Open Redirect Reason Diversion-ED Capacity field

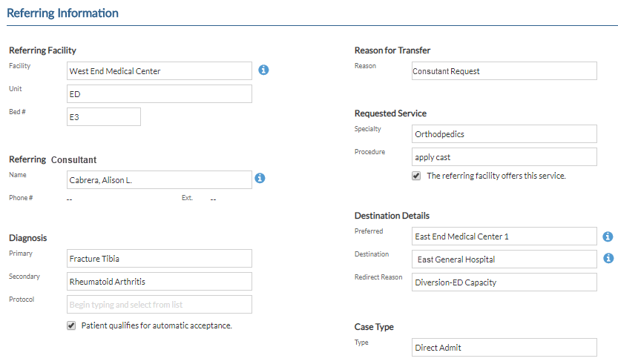[x=504, y=282]
